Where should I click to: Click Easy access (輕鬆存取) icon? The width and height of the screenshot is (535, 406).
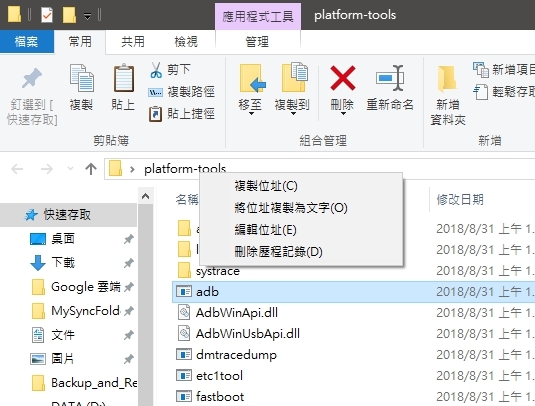coord(481,92)
